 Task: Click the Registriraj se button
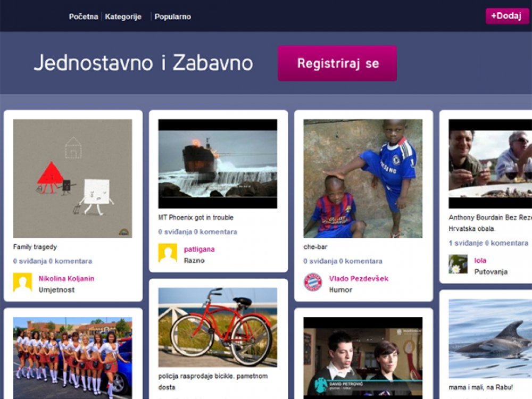(337, 63)
